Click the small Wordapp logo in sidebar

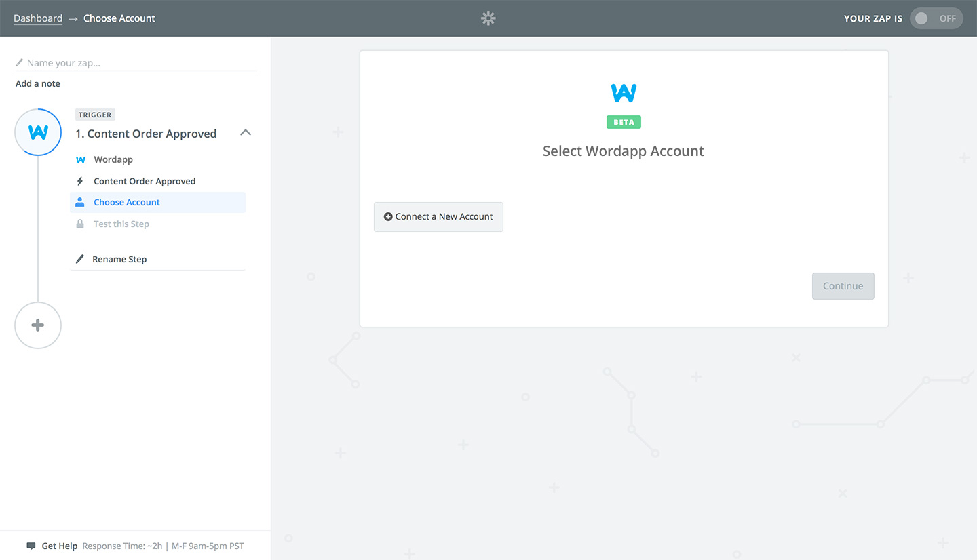click(x=80, y=160)
